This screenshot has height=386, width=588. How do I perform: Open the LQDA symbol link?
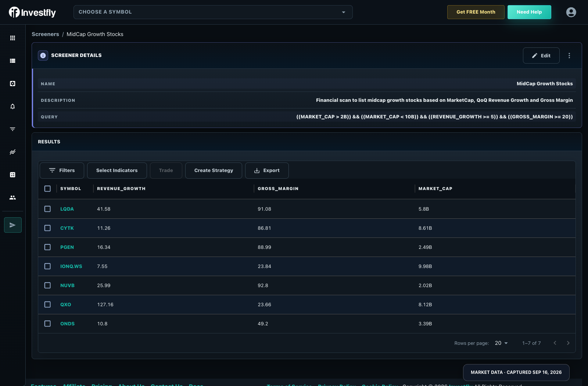point(67,209)
